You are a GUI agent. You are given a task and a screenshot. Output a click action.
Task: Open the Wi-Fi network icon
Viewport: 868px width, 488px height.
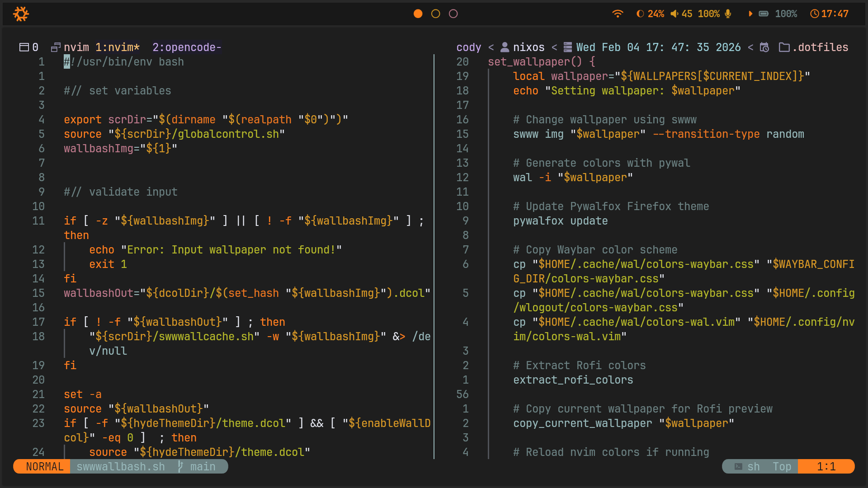(618, 14)
